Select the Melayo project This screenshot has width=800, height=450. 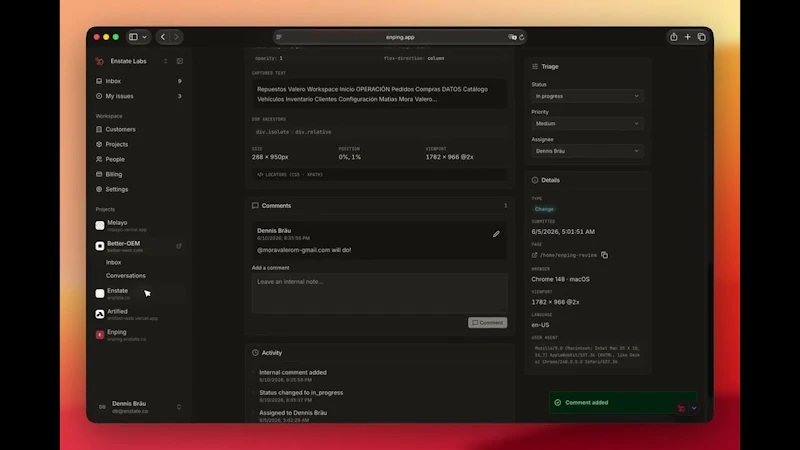138,226
